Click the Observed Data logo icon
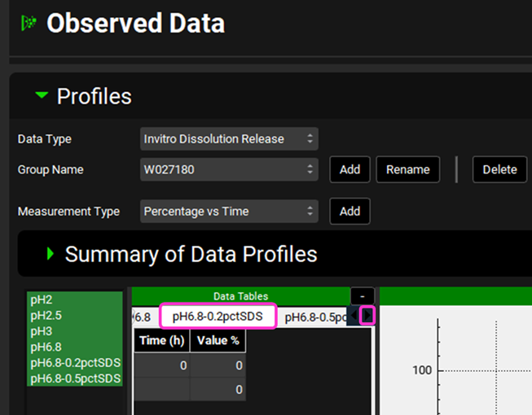The height and width of the screenshot is (415, 532). [28, 24]
